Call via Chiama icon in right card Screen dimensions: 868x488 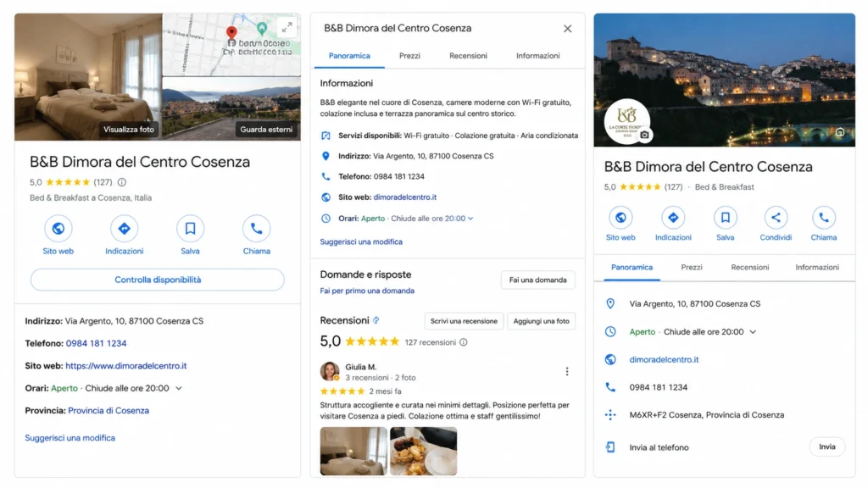[824, 218]
